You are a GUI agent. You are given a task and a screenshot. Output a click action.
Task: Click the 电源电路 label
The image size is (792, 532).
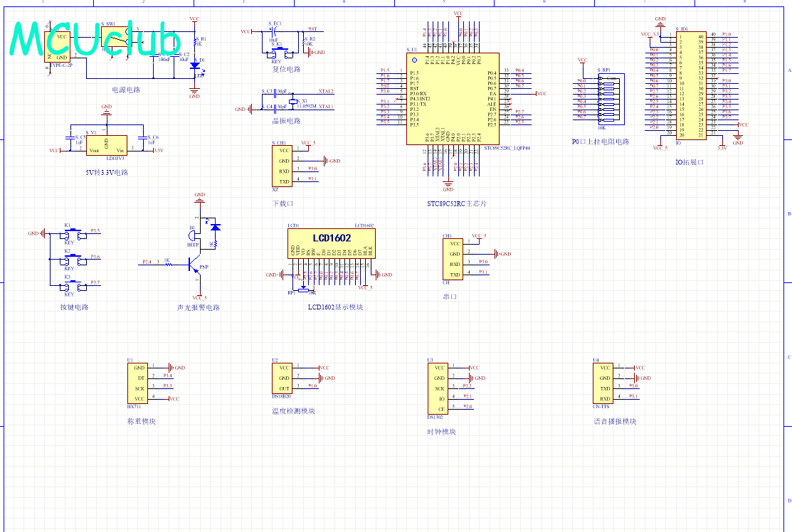[126, 90]
